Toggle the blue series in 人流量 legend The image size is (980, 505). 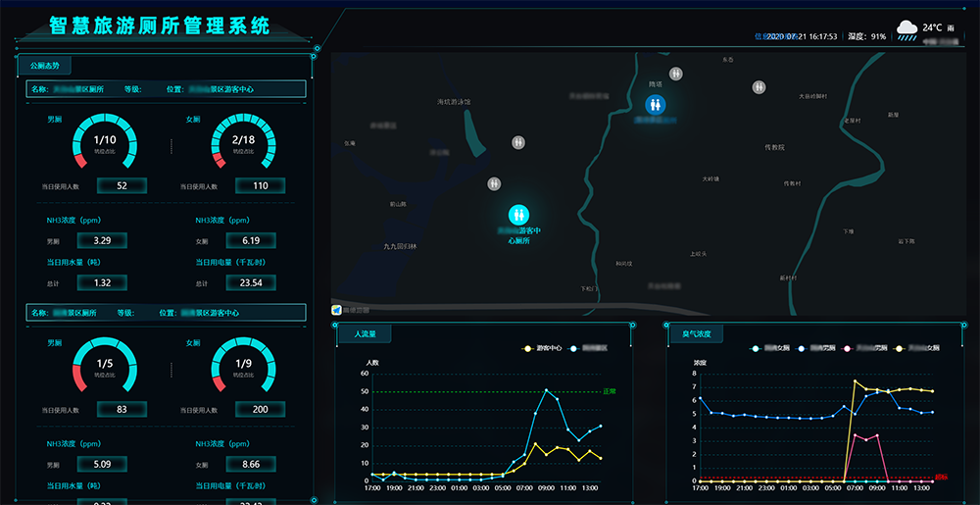tap(595, 348)
